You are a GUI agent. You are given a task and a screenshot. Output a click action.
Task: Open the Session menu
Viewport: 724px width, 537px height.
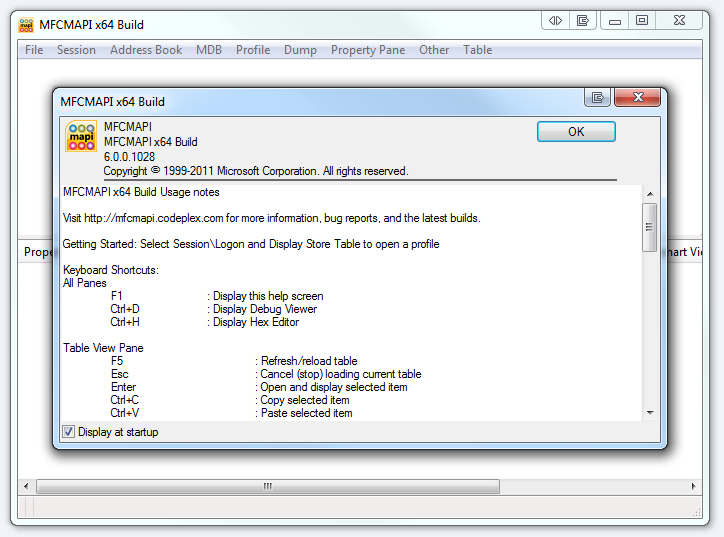[76, 50]
